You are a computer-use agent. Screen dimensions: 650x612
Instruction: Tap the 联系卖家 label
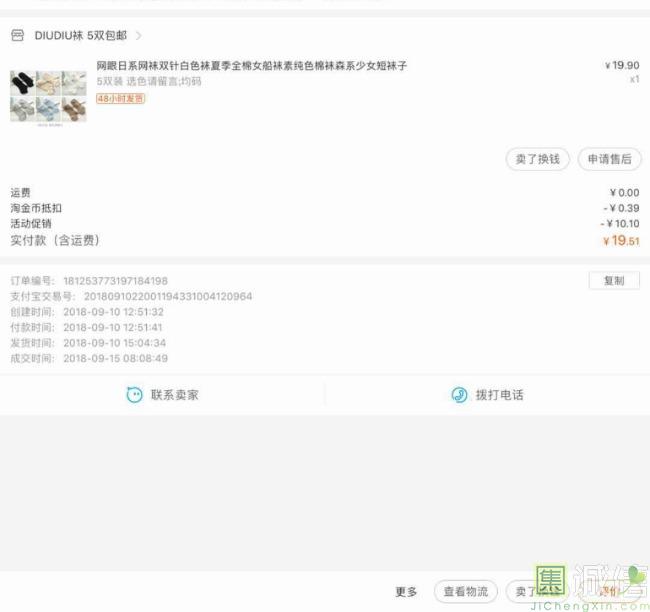coord(175,395)
